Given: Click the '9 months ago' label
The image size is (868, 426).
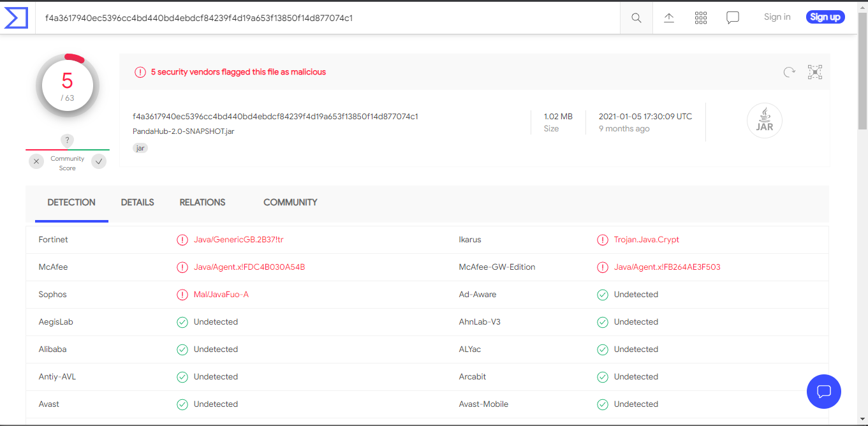Looking at the screenshot, I should 624,129.
